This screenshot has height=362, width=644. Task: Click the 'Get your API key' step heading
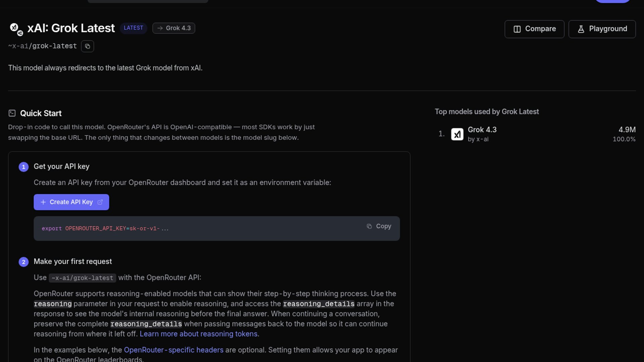tap(61, 167)
